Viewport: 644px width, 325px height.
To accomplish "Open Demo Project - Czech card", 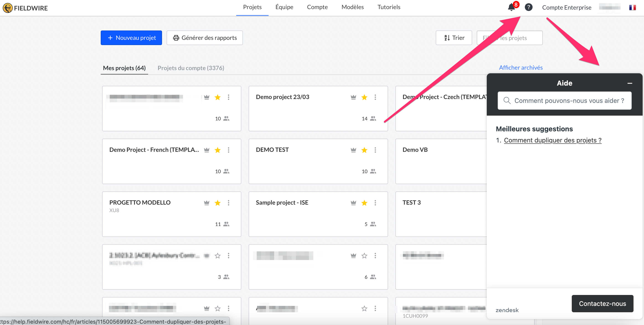I will 441,108.
